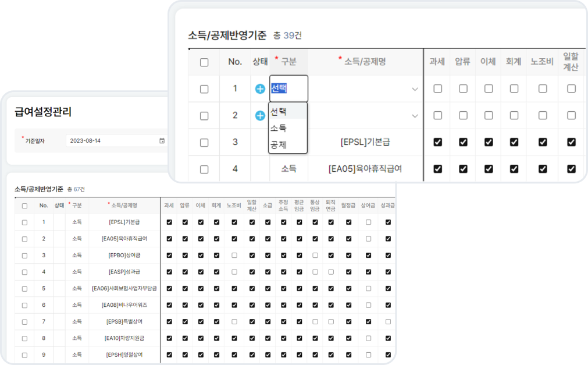
Task: Click the 구분 column header in front table
Action: pyautogui.click(x=288, y=62)
